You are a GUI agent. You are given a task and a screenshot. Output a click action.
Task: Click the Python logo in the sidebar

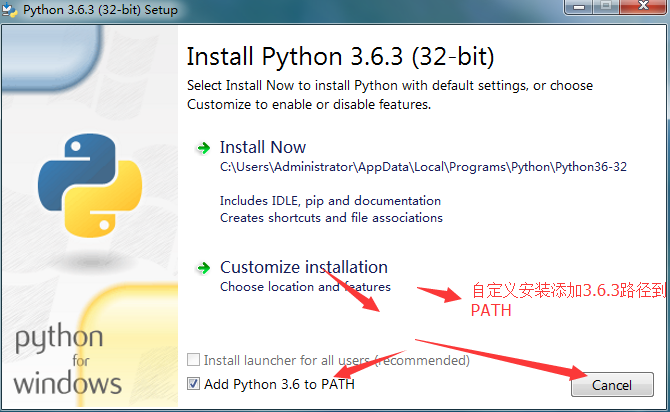pos(90,185)
